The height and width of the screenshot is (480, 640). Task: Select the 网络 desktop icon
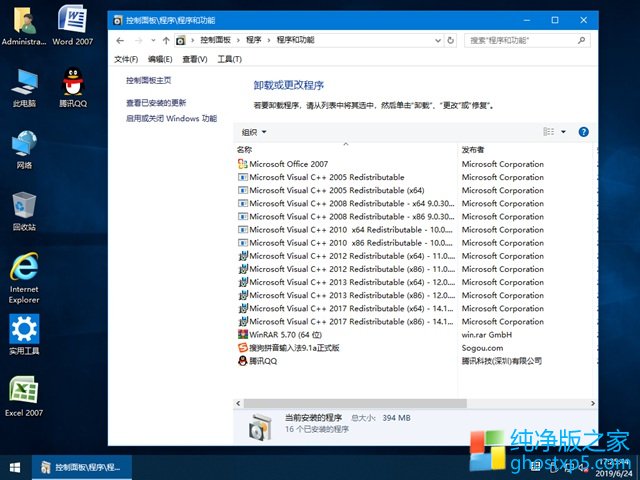[x=24, y=149]
